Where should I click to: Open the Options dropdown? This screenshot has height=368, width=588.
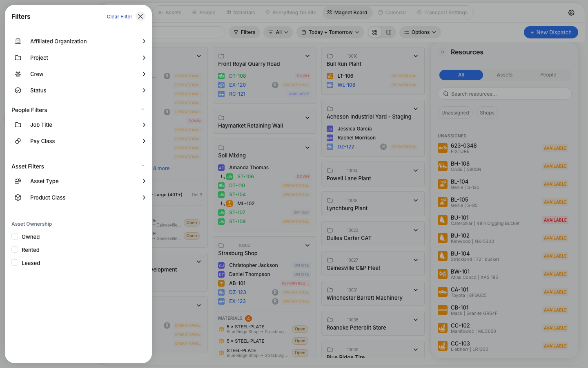(x=420, y=32)
